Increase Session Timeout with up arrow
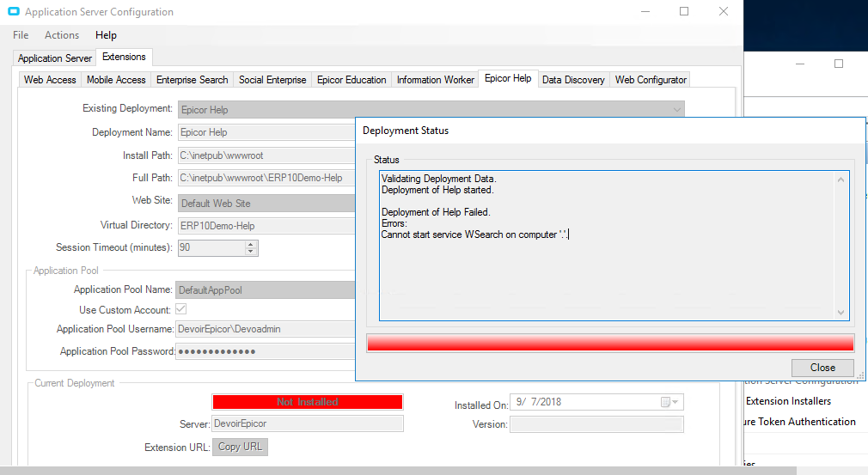Viewport: 868px width, 475px height. (x=251, y=244)
